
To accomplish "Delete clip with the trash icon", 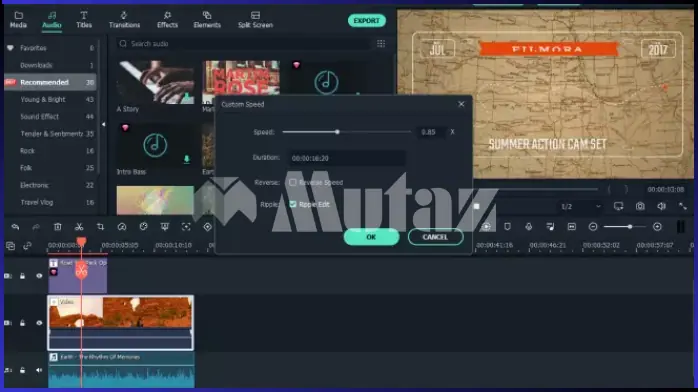I will point(57,227).
